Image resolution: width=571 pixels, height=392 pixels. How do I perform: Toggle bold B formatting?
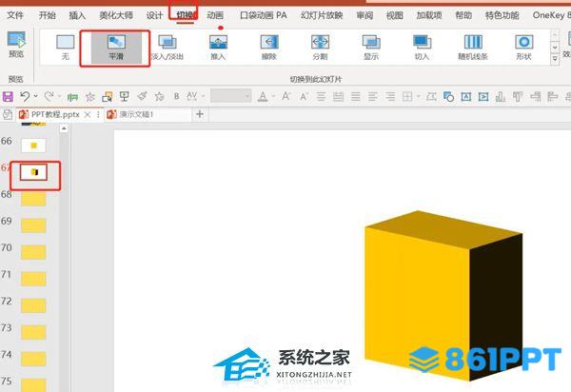177,96
